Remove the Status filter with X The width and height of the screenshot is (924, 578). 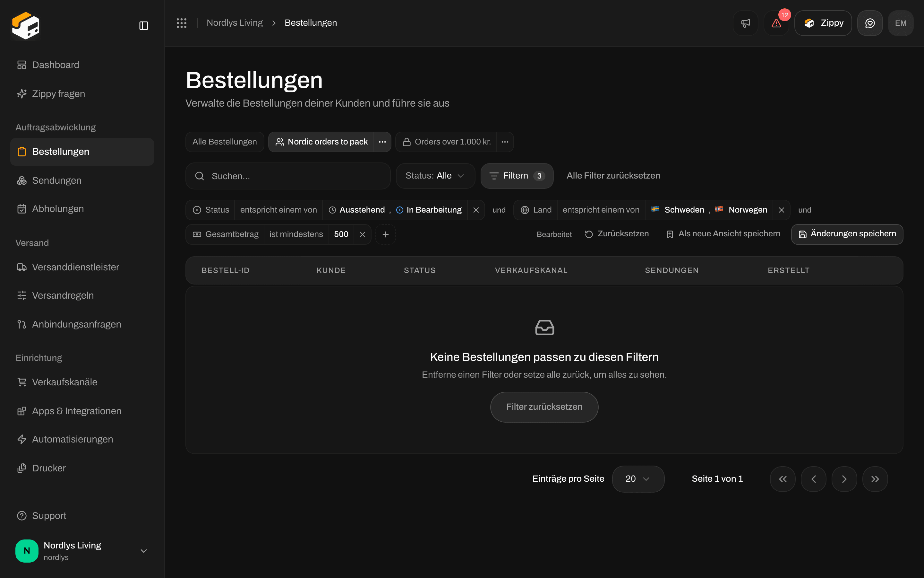coord(476,210)
